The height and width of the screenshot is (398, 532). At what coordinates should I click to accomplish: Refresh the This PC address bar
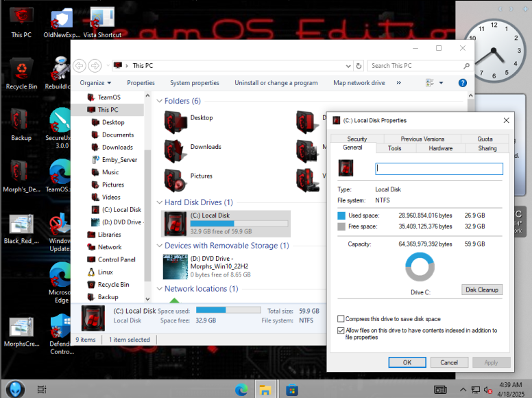(359, 66)
